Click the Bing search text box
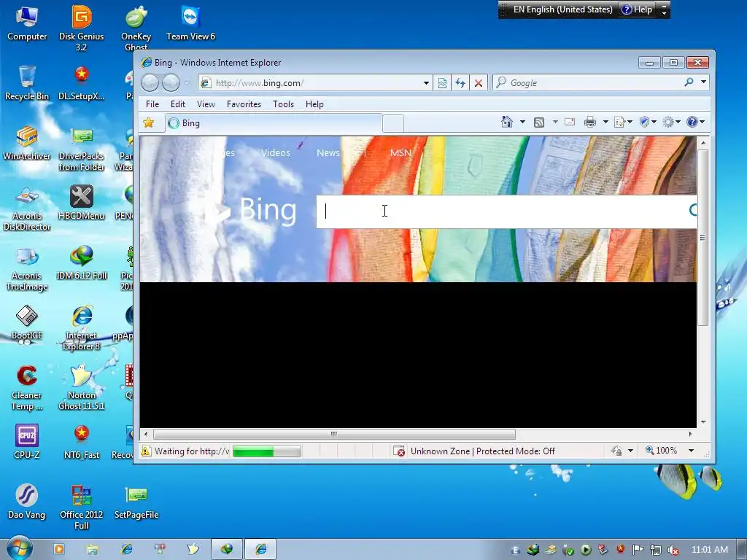 coord(506,211)
